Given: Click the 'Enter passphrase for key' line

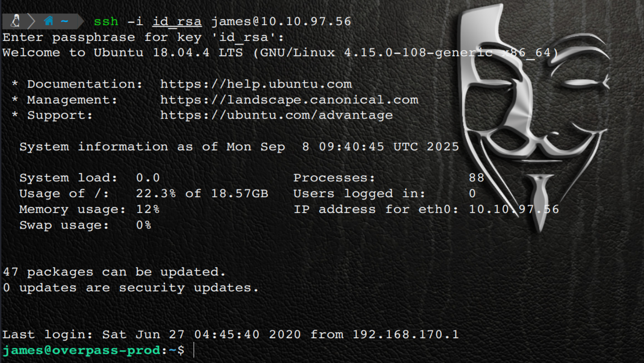Looking at the screenshot, I should [x=143, y=37].
